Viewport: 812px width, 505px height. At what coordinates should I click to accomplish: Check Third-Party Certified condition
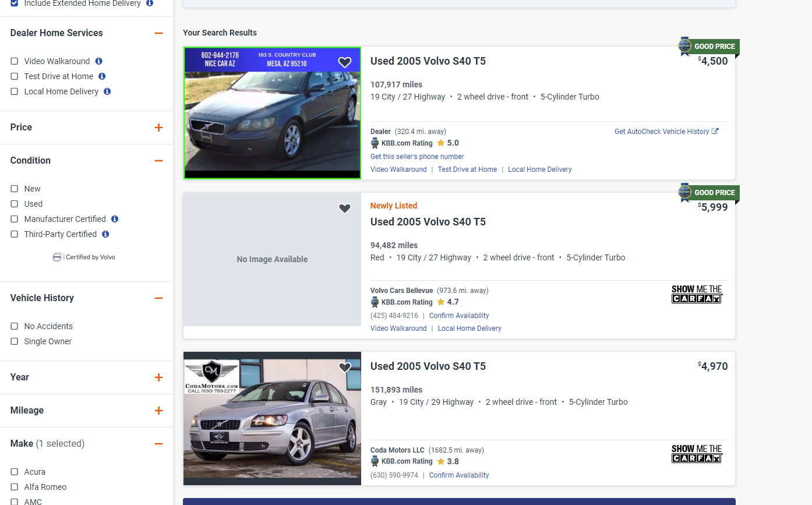(15, 234)
